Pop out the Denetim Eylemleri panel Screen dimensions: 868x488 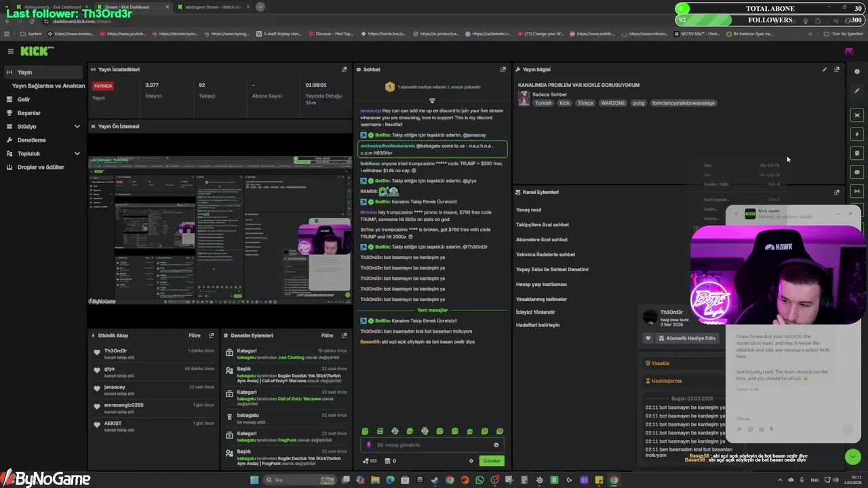[x=344, y=335]
